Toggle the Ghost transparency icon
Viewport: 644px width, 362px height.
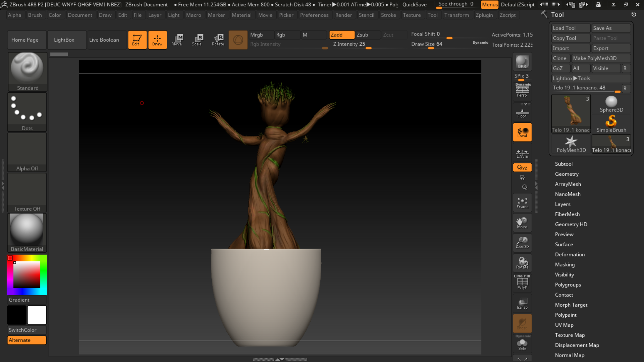coord(522,323)
